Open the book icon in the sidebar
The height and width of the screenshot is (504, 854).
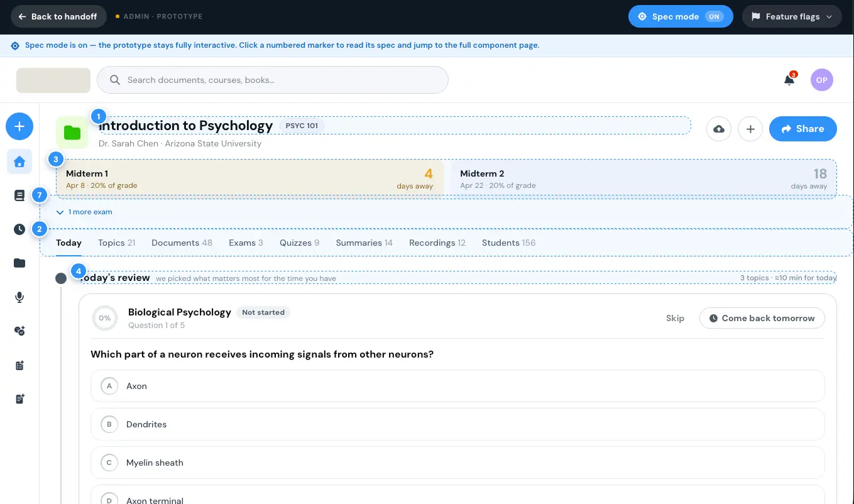(19, 195)
